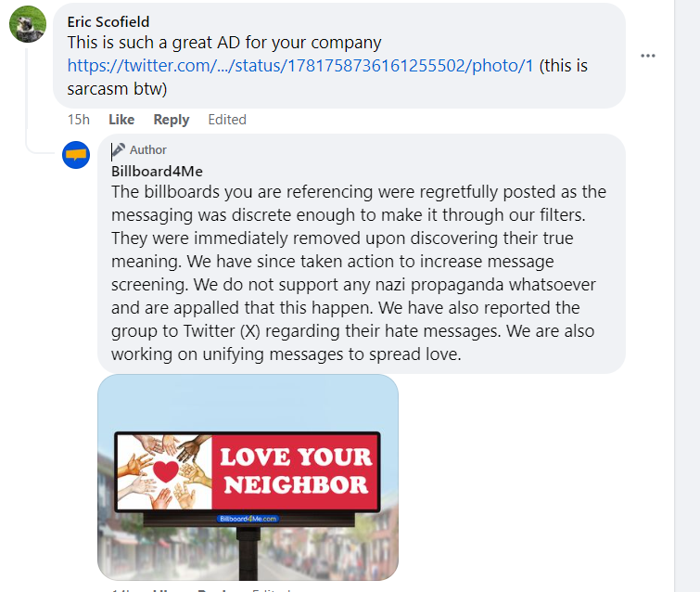Viewport: 700px width, 592px height.
Task: View edit history via Edited label
Action: pyautogui.click(x=227, y=120)
